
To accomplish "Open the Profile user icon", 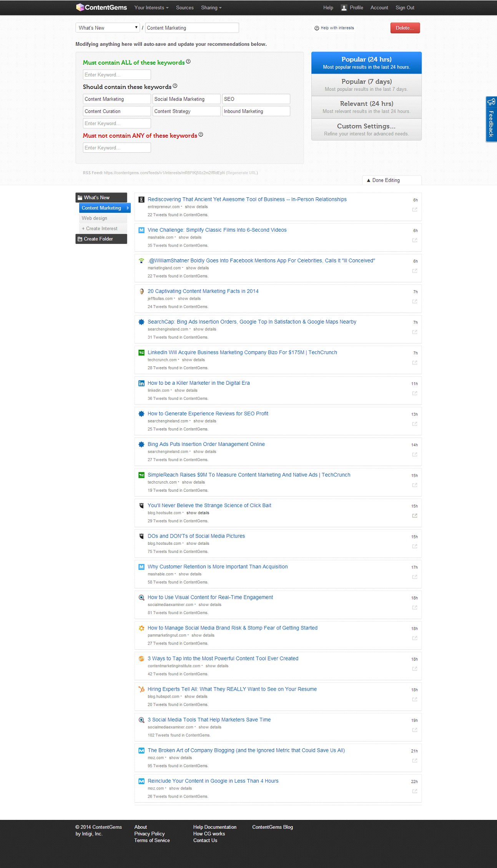I will coord(344,8).
